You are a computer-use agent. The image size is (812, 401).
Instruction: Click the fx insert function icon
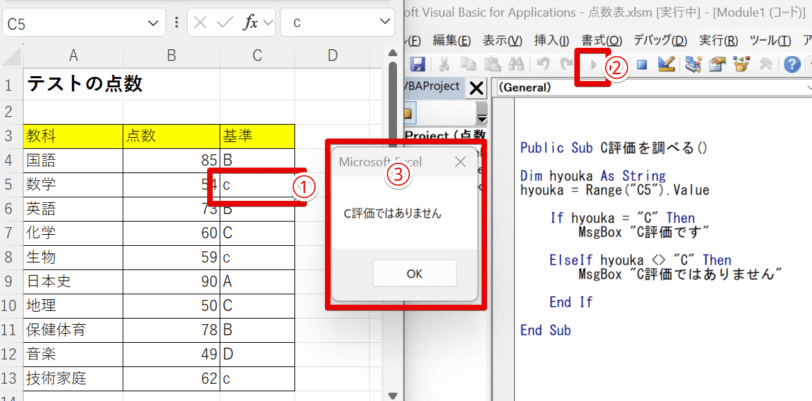pyautogui.click(x=251, y=23)
